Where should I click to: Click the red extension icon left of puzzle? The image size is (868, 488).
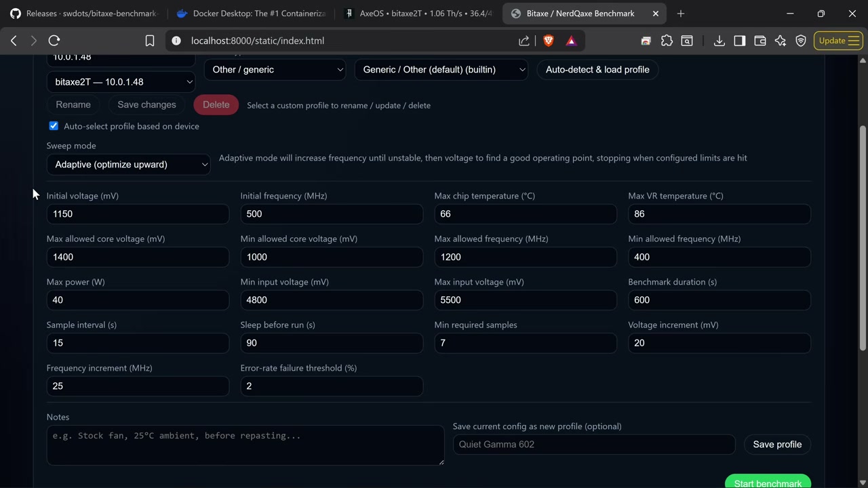coord(646,41)
